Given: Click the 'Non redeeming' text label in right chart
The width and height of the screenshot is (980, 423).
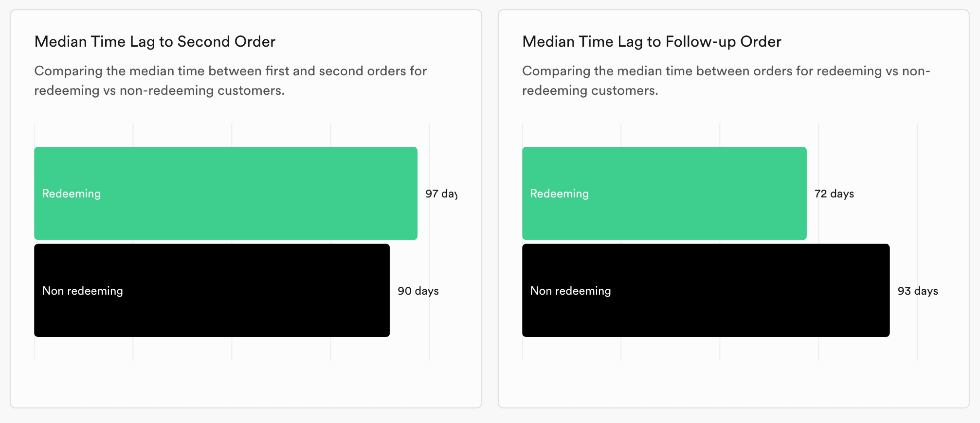Looking at the screenshot, I should click(570, 291).
